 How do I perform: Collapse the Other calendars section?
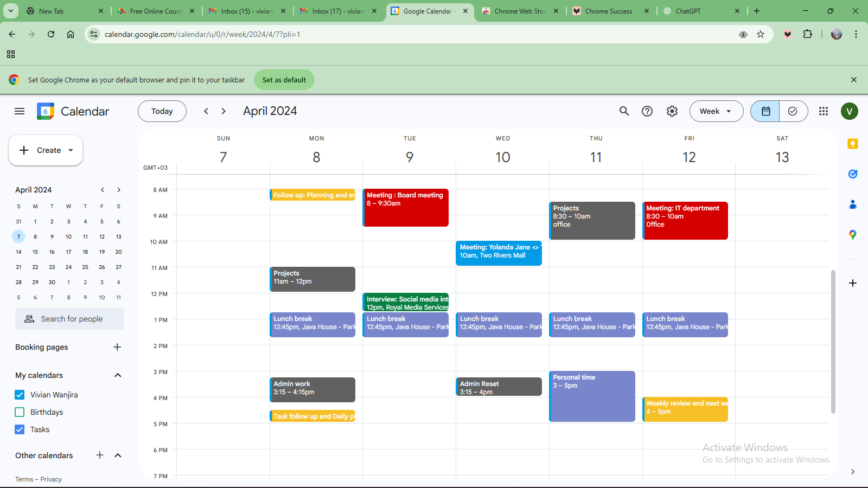[118, 455]
